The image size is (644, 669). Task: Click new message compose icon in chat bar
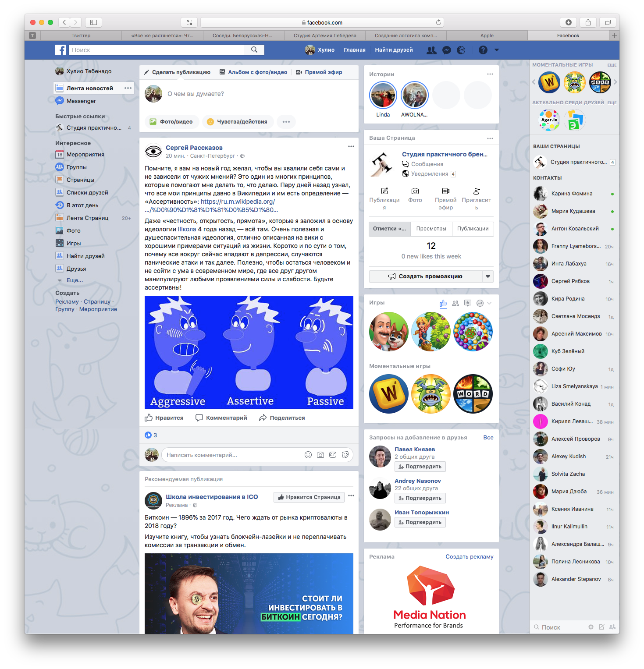point(601,627)
